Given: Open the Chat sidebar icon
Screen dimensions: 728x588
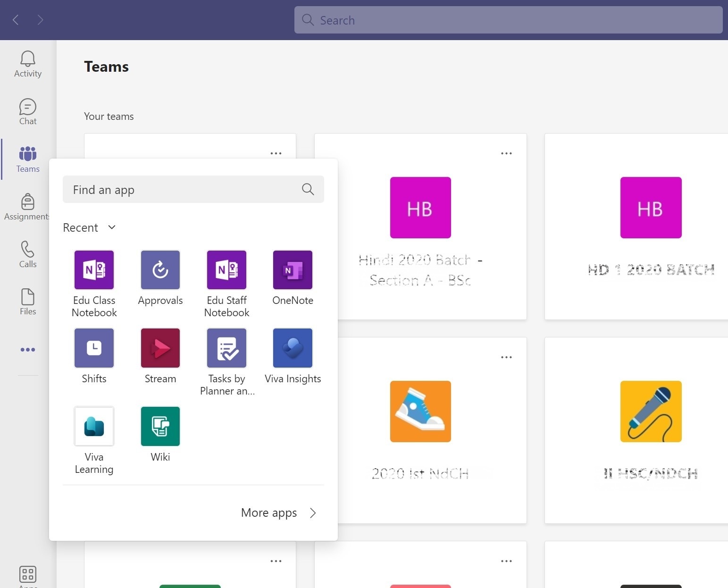Looking at the screenshot, I should click(x=28, y=107).
